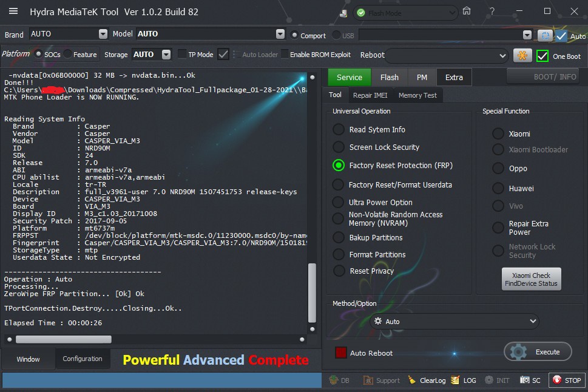Switch to the PM tab
Image resolution: width=588 pixels, height=392 pixels.
[422, 77]
